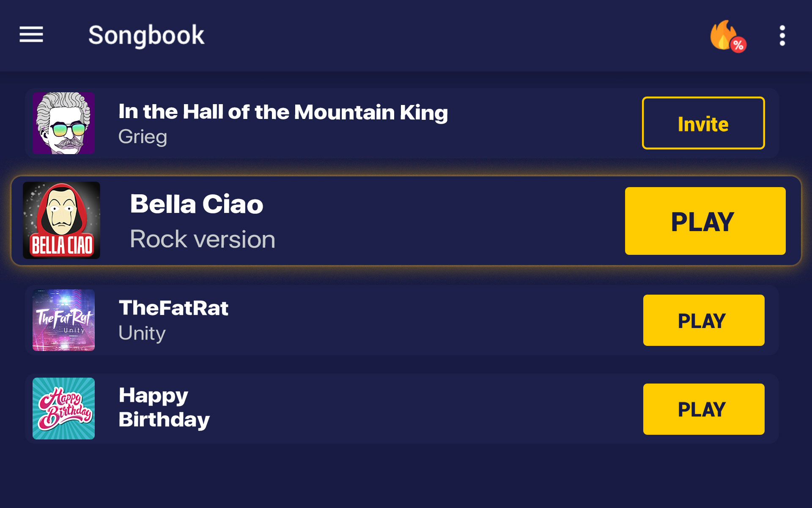This screenshot has width=812, height=508.
Task: Click the Rock version subtitle
Action: click(203, 240)
